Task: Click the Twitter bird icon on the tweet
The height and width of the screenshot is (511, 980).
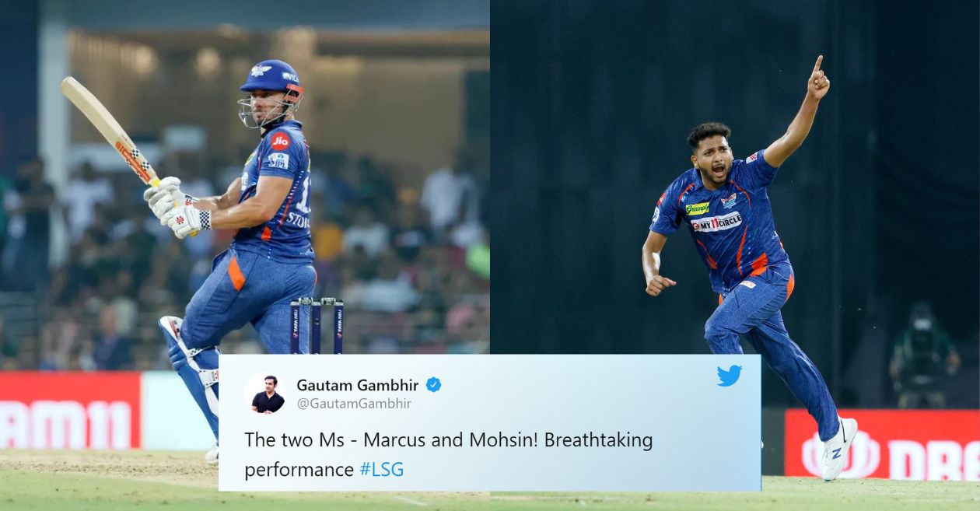Action: point(729,376)
